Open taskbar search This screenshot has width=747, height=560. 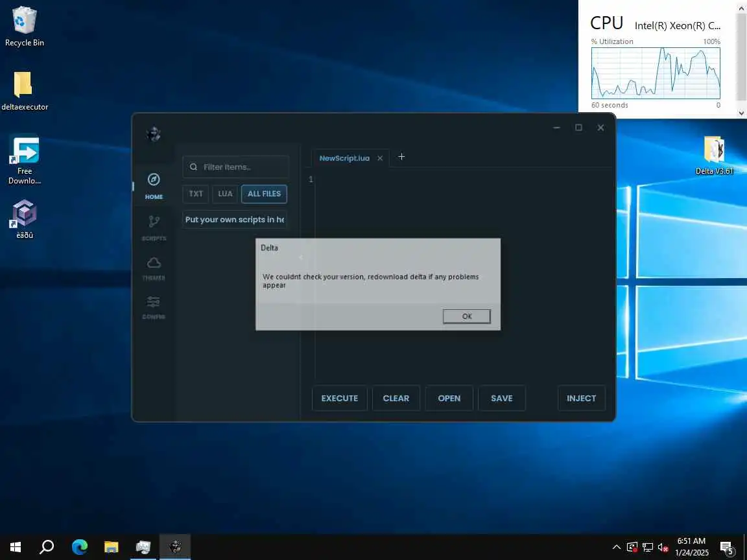click(x=47, y=546)
